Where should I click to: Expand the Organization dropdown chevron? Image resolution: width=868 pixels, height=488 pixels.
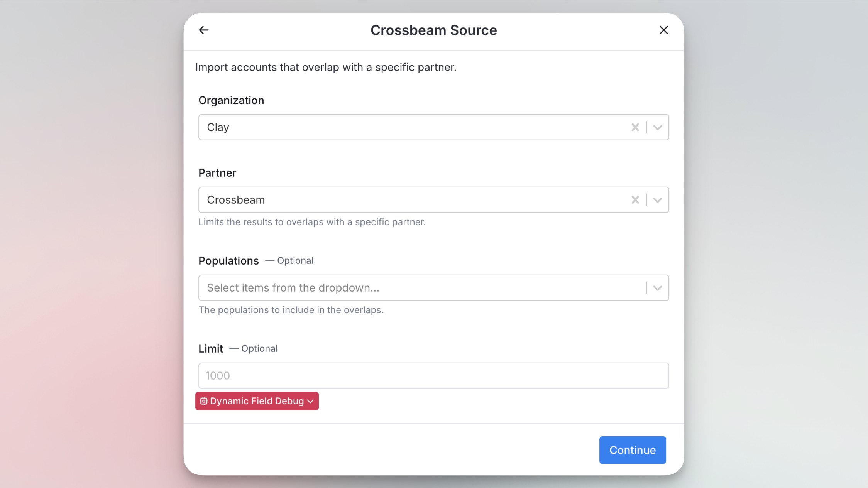(658, 127)
